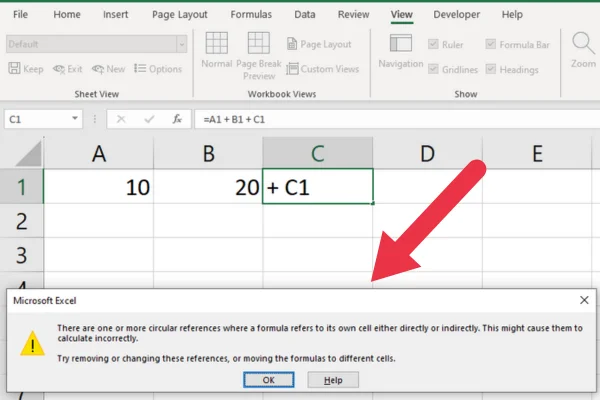Click the Select All corner triangle
The width and height of the screenshot is (600, 400).
[28, 154]
